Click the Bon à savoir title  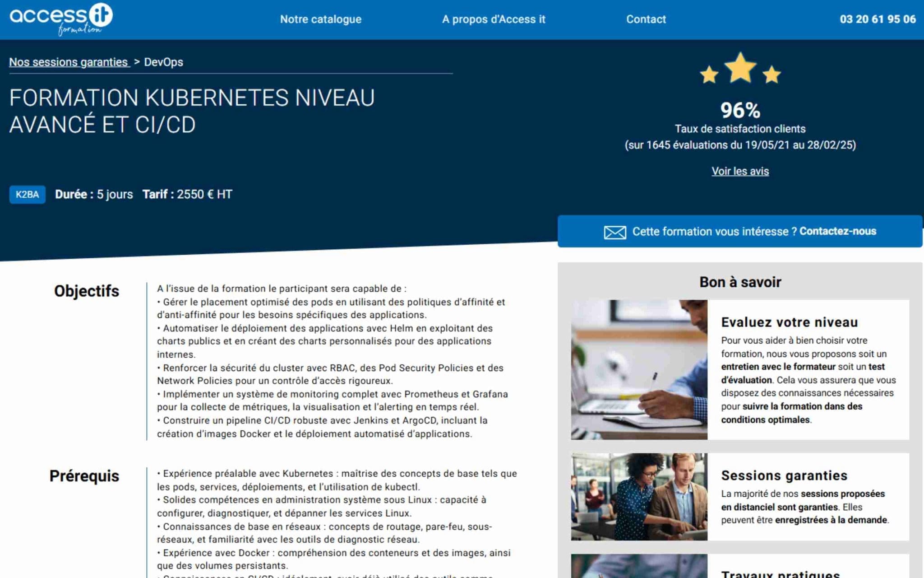point(740,282)
